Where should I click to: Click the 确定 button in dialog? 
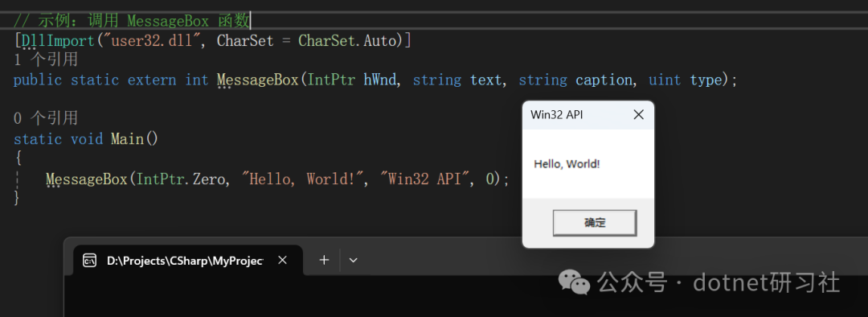(595, 223)
